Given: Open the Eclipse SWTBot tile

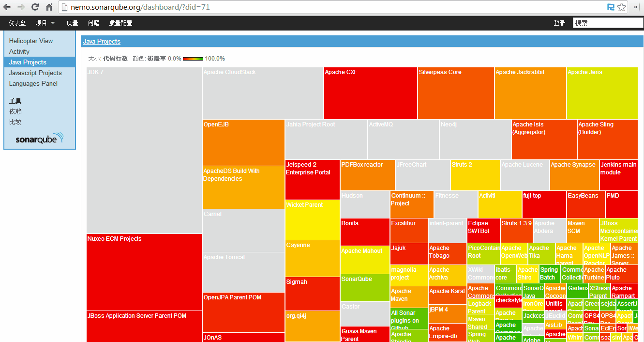Looking at the screenshot, I should 483,231.
